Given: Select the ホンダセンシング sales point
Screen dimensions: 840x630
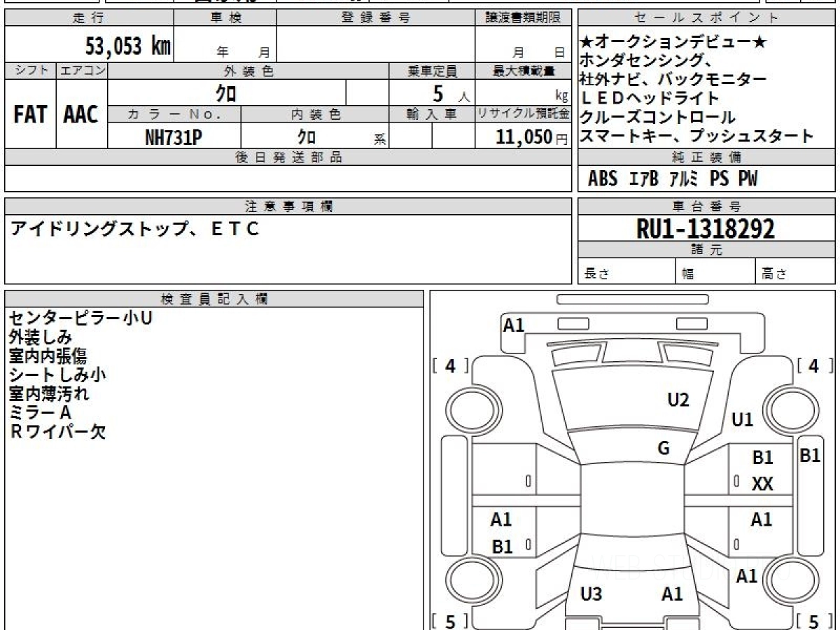Looking at the screenshot, I should click(648, 62).
